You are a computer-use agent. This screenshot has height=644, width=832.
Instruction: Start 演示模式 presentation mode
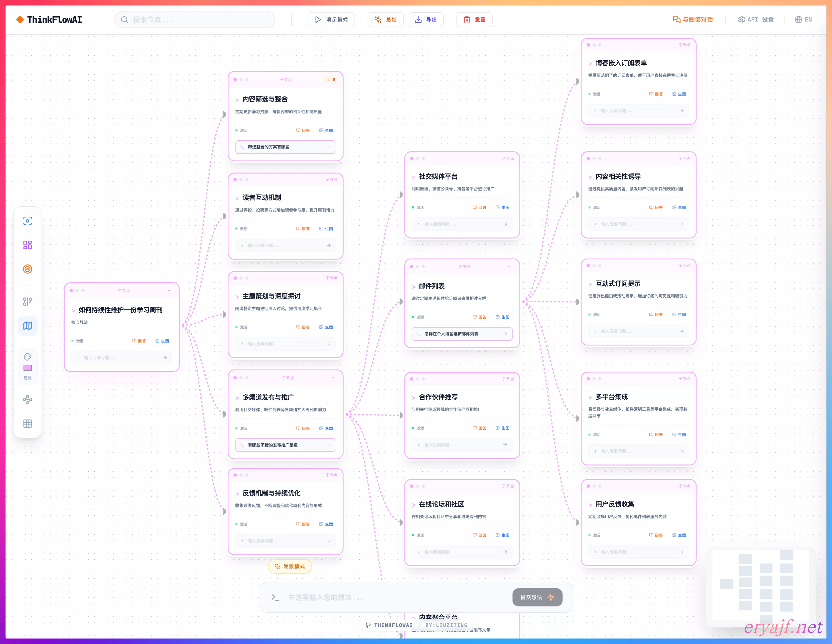tap(331, 19)
